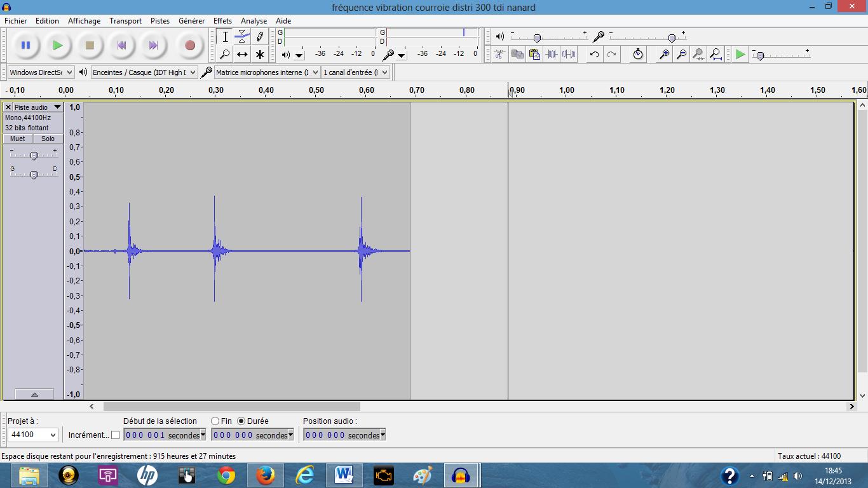The height and width of the screenshot is (488, 868).
Task: Click the Solo button on track
Action: pos(48,139)
